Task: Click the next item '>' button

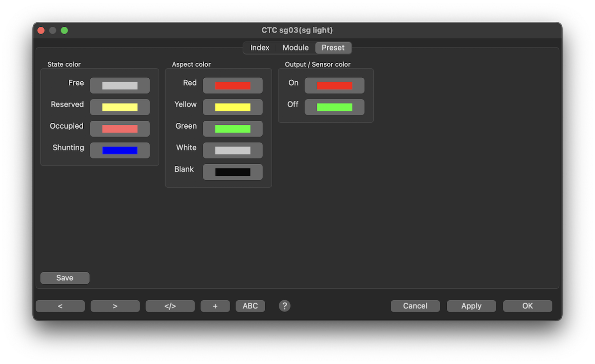Action: [x=115, y=306]
